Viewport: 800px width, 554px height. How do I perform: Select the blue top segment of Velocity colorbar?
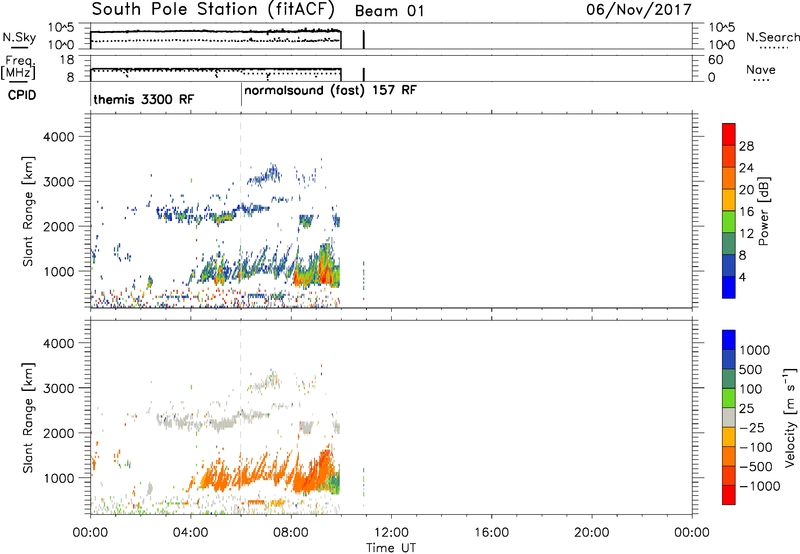(729, 340)
